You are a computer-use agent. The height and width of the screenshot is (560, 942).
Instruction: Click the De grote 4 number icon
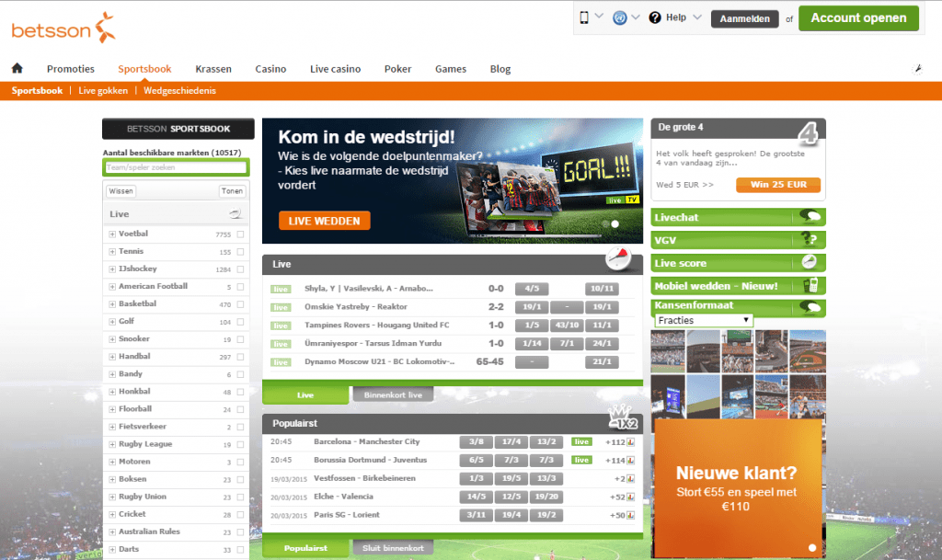pos(808,133)
